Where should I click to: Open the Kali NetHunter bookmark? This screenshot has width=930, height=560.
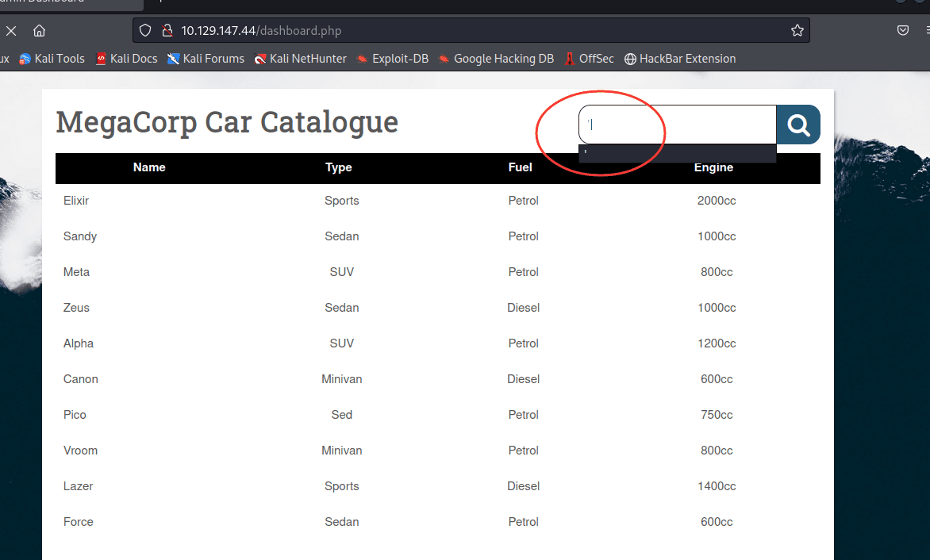coord(300,59)
